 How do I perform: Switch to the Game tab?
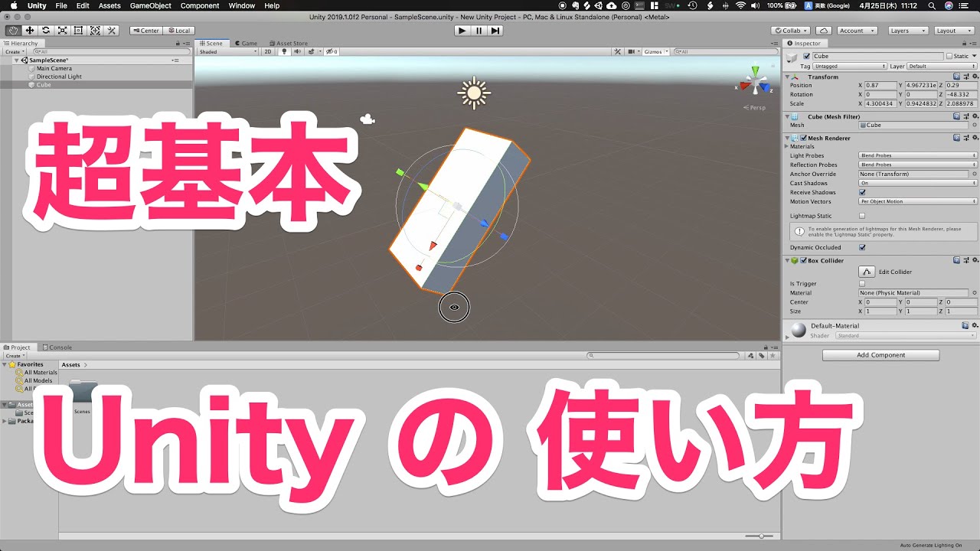(246, 44)
